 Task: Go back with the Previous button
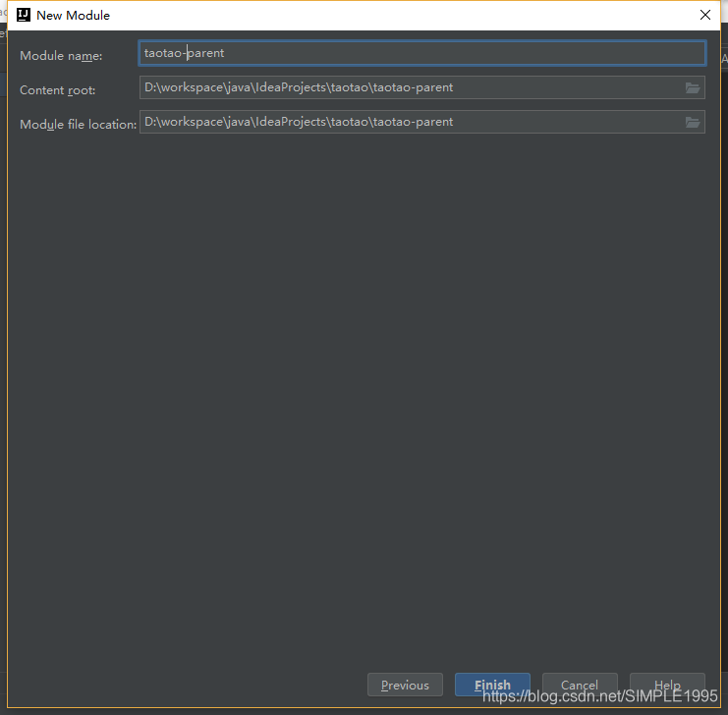point(405,685)
